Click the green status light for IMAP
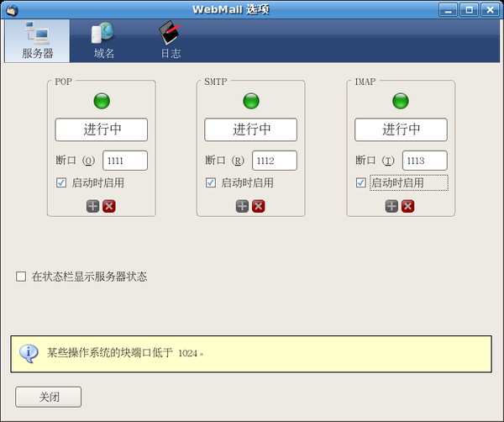 tap(401, 101)
